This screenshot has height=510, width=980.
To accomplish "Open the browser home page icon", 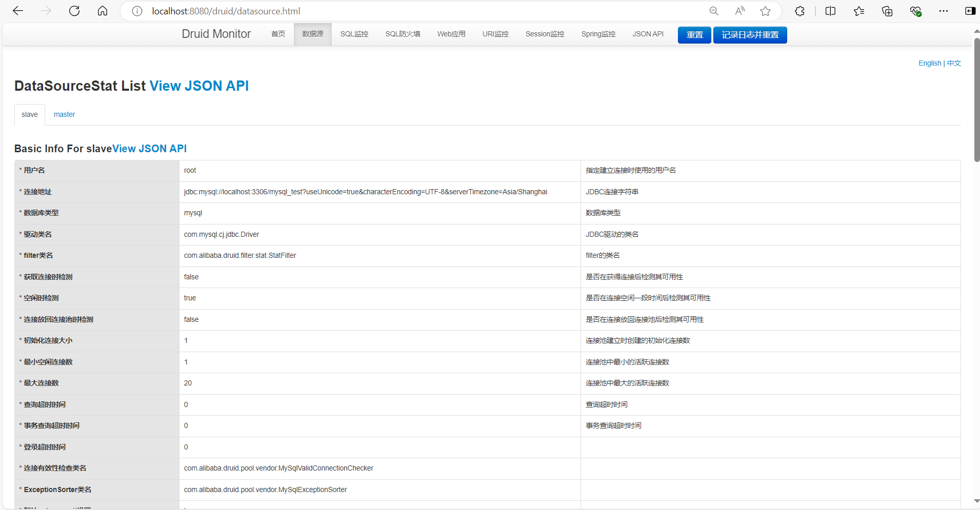I will 103,11.
